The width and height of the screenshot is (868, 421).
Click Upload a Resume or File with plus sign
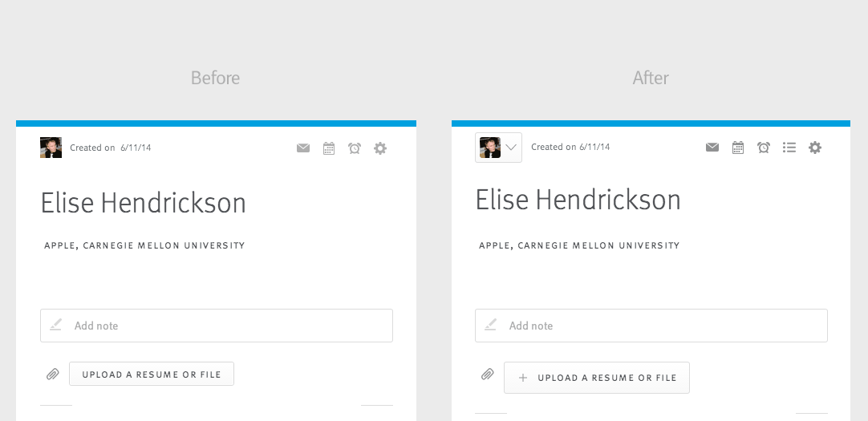tap(597, 378)
